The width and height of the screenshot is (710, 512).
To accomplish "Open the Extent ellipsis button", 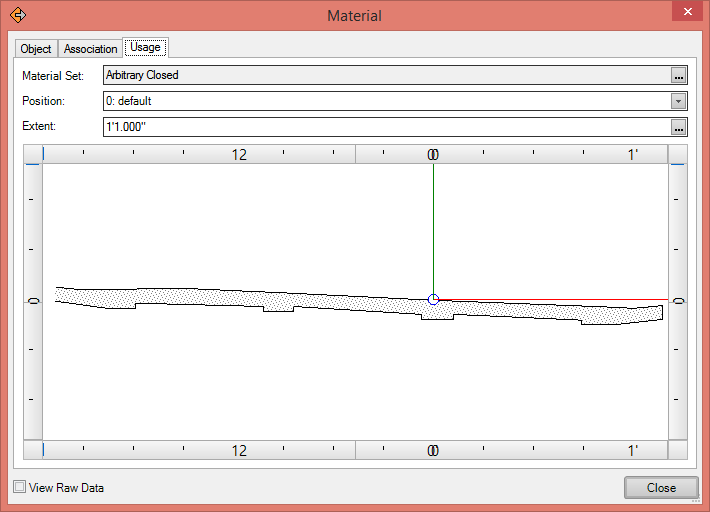I will pyautogui.click(x=678, y=127).
